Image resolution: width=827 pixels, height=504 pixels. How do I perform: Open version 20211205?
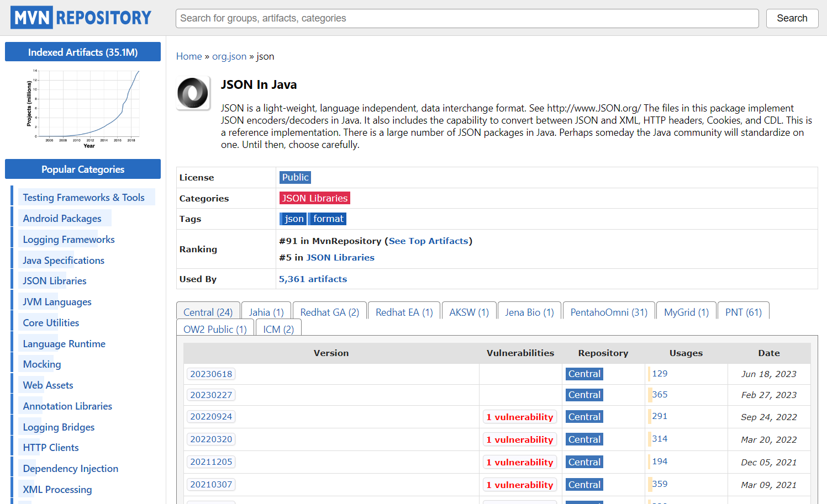(x=211, y=461)
